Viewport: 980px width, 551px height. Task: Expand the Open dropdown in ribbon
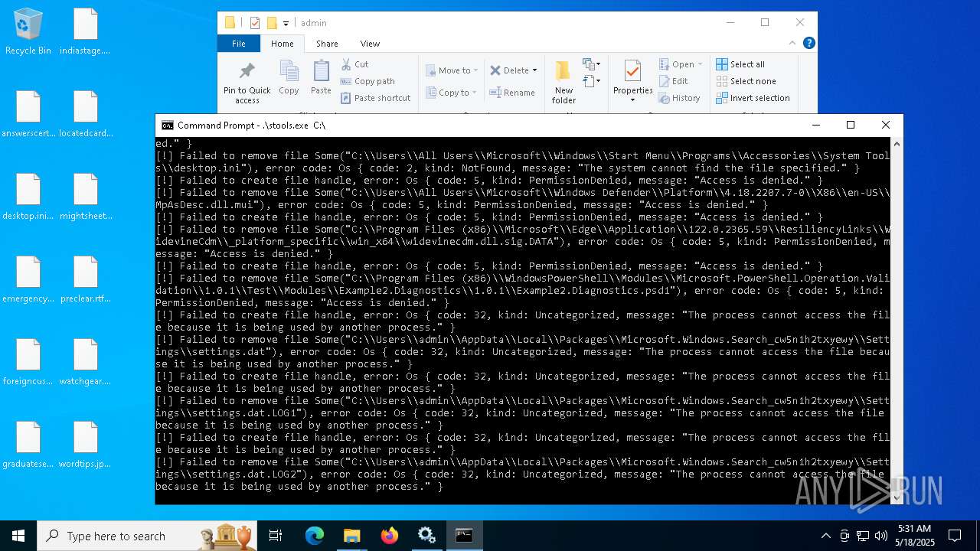pyautogui.click(x=700, y=64)
